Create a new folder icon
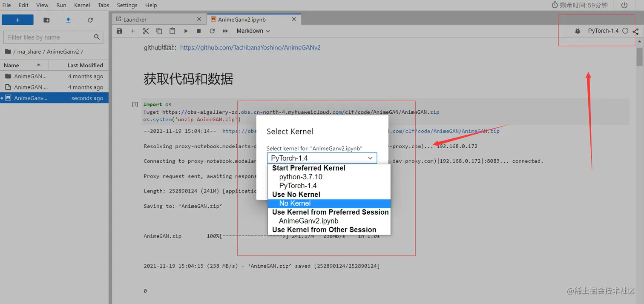This screenshot has width=644, height=304. (46, 20)
